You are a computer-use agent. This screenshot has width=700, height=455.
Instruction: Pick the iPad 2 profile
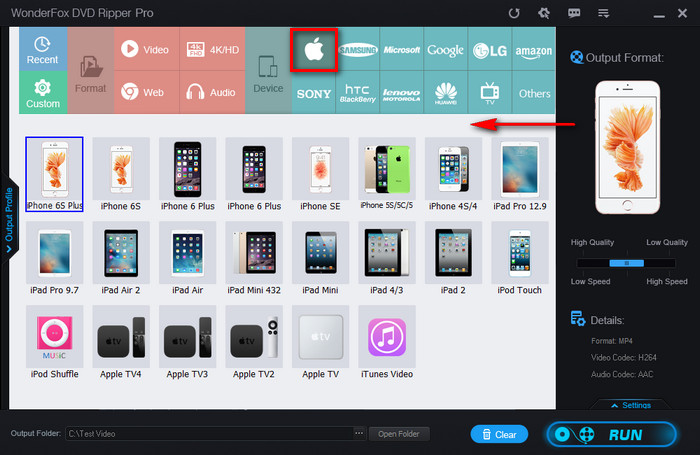click(453, 258)
